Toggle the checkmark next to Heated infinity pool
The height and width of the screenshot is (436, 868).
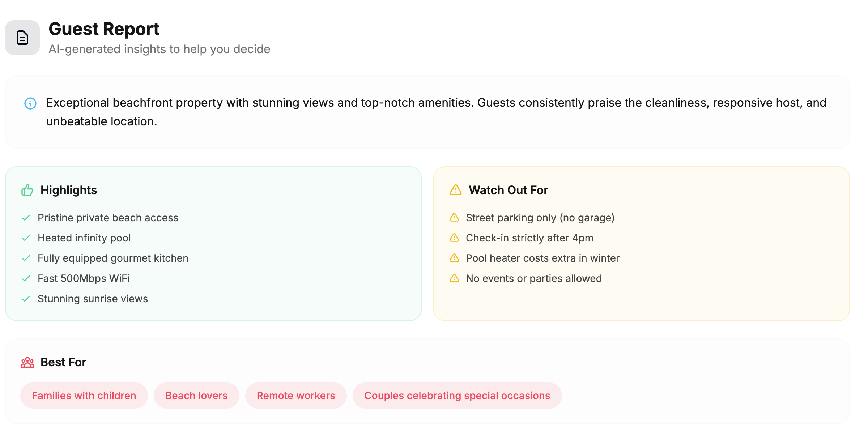pyautogui.click(x=26, y=238)
